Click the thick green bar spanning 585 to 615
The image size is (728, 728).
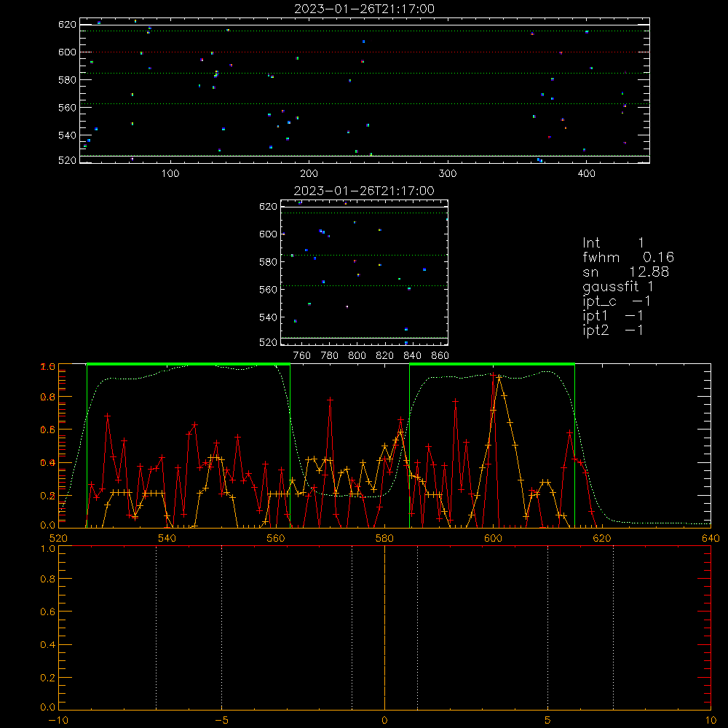(x=492, y=364)
